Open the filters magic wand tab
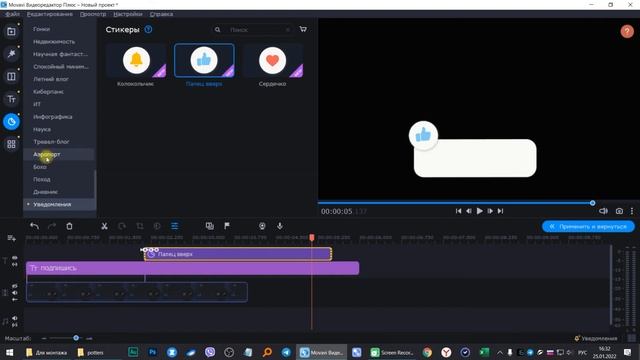 click(x=11, y=53)
